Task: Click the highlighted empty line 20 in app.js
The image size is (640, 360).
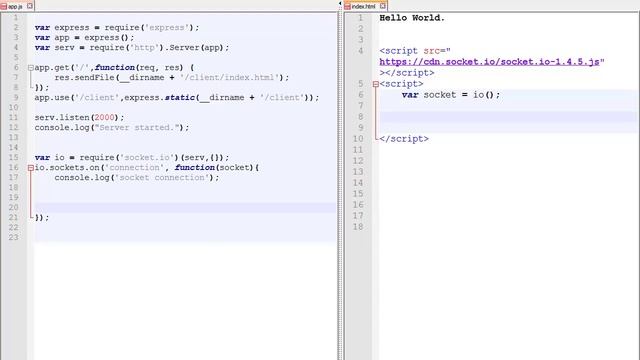Action: (x=185, y=208)
